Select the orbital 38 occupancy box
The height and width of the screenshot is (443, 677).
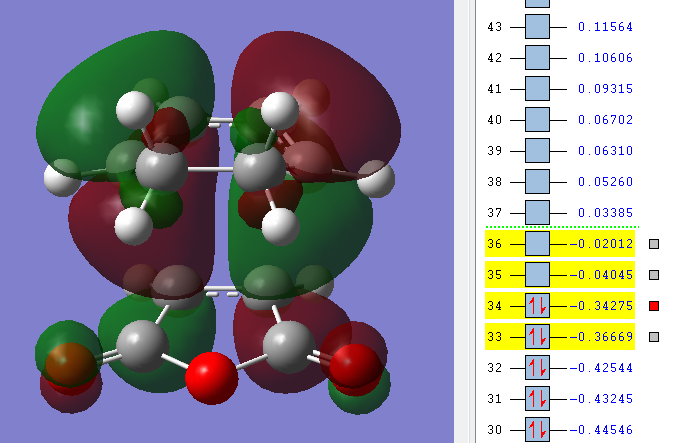[537, 182]
